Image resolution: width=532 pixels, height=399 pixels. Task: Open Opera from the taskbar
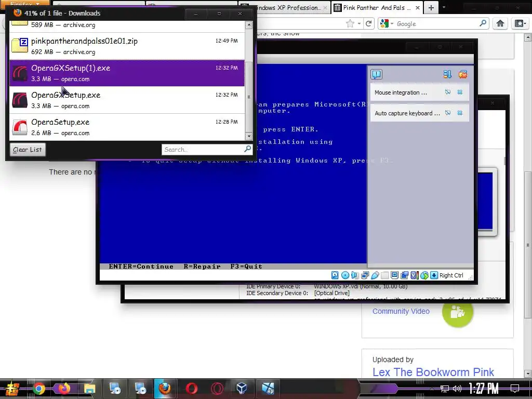tap(191, 389)
